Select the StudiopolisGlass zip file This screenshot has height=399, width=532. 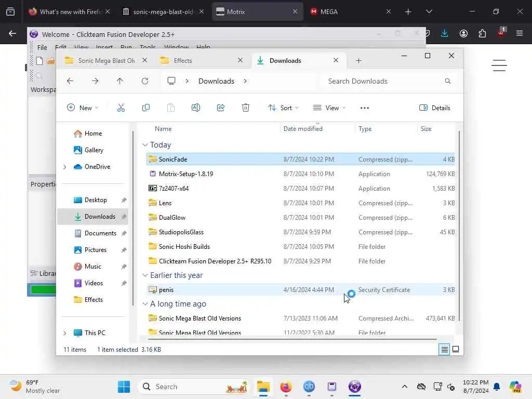pyautogui.click(x=301, y=232)
